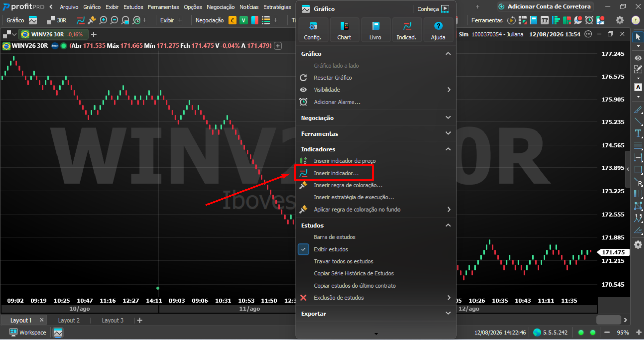Click Adicionar Conta de Corretora button
This screenshot has width=644, height=340.
[x=545, y=7]
